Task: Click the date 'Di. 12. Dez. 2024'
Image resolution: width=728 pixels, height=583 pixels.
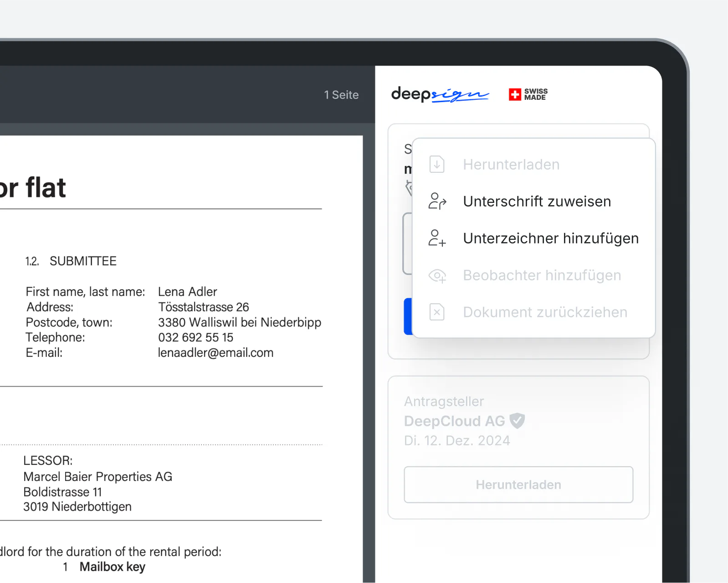Action: (457, 441)
